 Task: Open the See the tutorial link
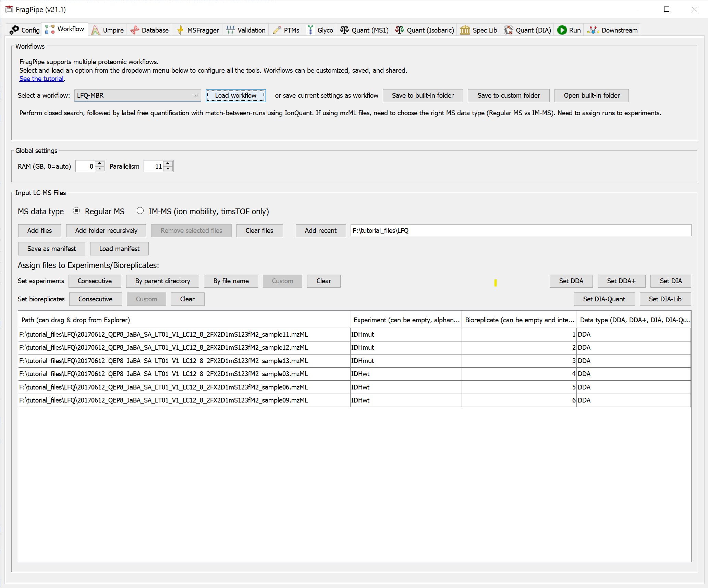point(41,79)
